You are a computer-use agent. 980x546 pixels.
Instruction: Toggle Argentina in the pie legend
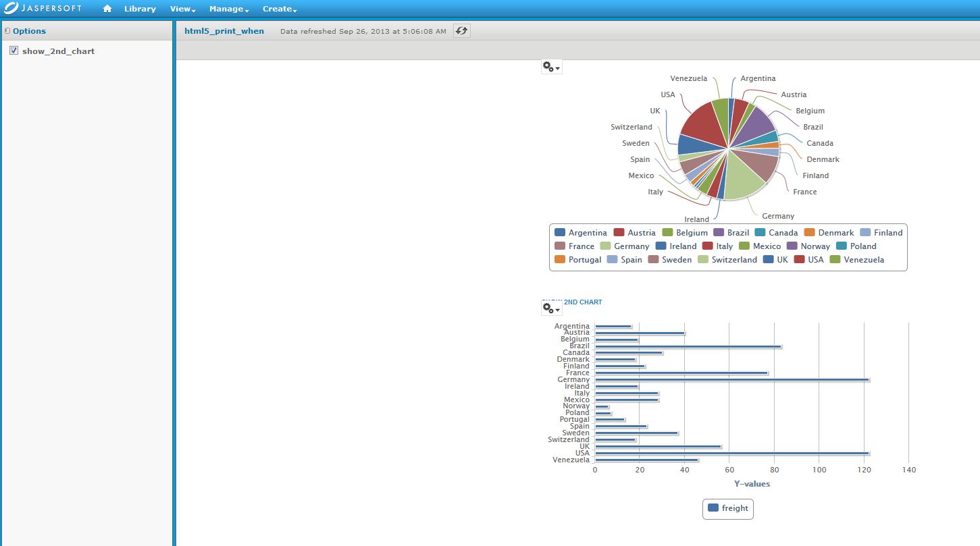click(x=580, y=232)
